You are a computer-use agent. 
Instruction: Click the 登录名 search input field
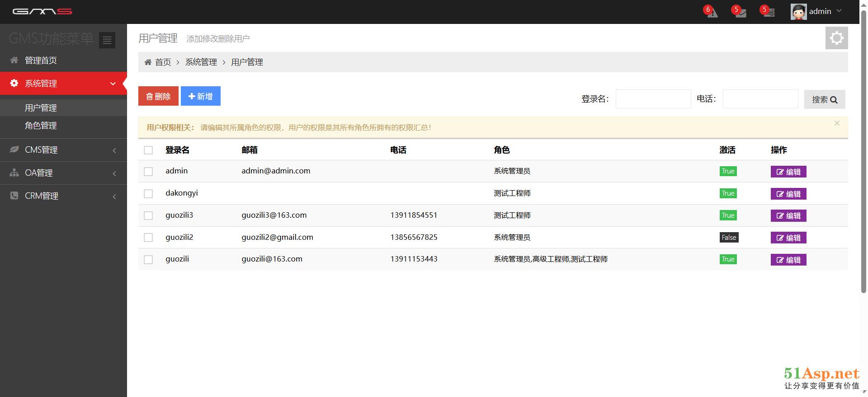click(x=653, y=99)
